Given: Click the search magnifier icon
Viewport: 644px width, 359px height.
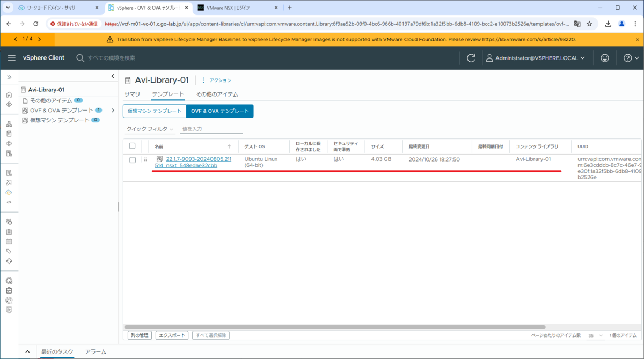Looking at the screenshot, I should [80, 58].
